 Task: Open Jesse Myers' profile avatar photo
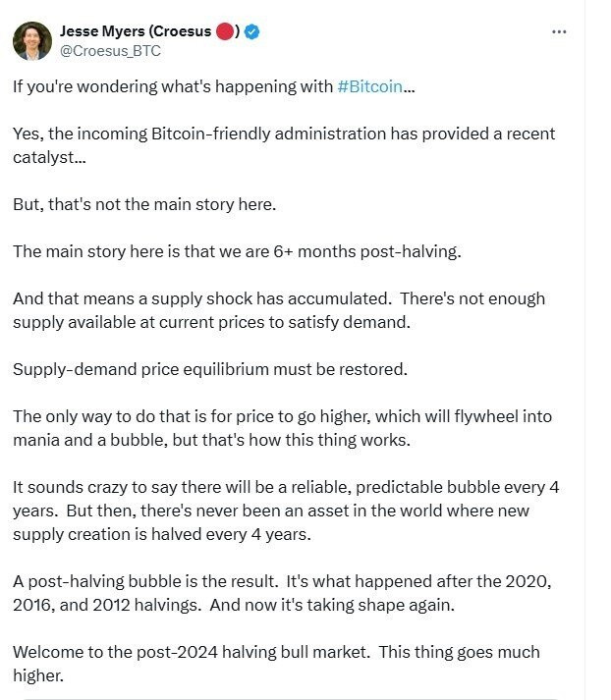click(x=32, y=40)
